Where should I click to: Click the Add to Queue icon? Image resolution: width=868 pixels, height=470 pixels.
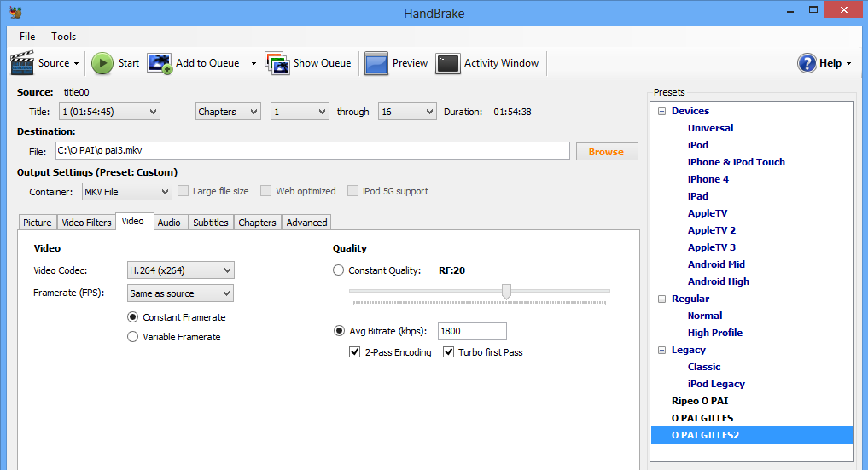pyautogui.click(x=160, y=63)
